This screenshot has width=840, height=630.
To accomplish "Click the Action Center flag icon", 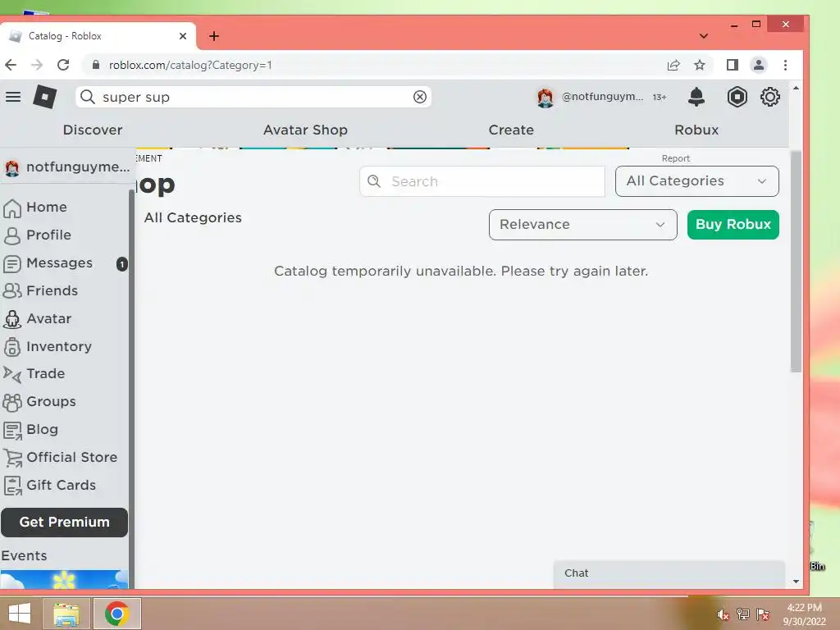I will pos(763,614).
